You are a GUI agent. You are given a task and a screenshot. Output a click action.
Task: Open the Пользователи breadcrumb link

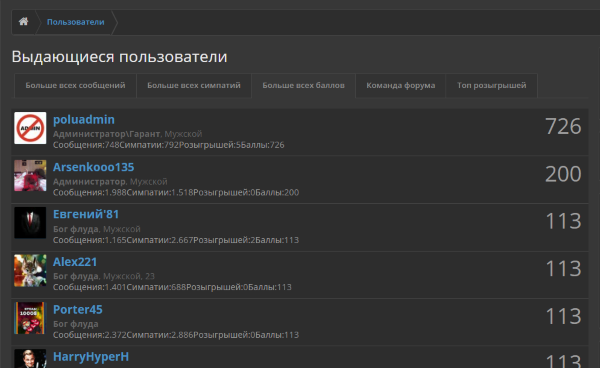(x=75, y=22)
